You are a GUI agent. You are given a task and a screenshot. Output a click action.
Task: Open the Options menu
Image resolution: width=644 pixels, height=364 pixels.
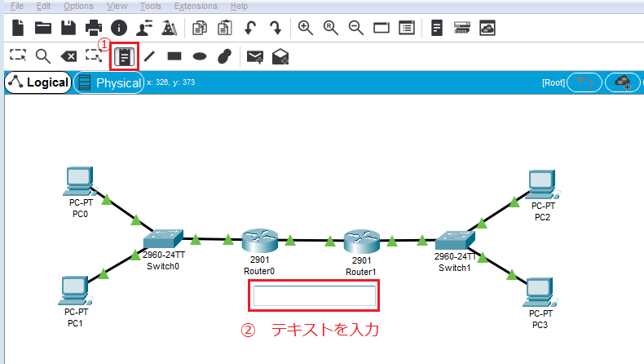point(78,6)
